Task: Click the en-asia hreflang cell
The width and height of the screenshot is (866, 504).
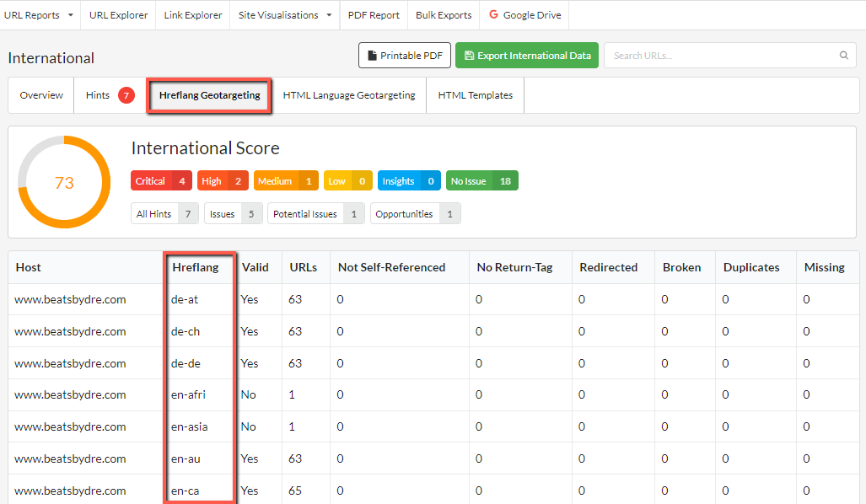Action: click(190, 426)
